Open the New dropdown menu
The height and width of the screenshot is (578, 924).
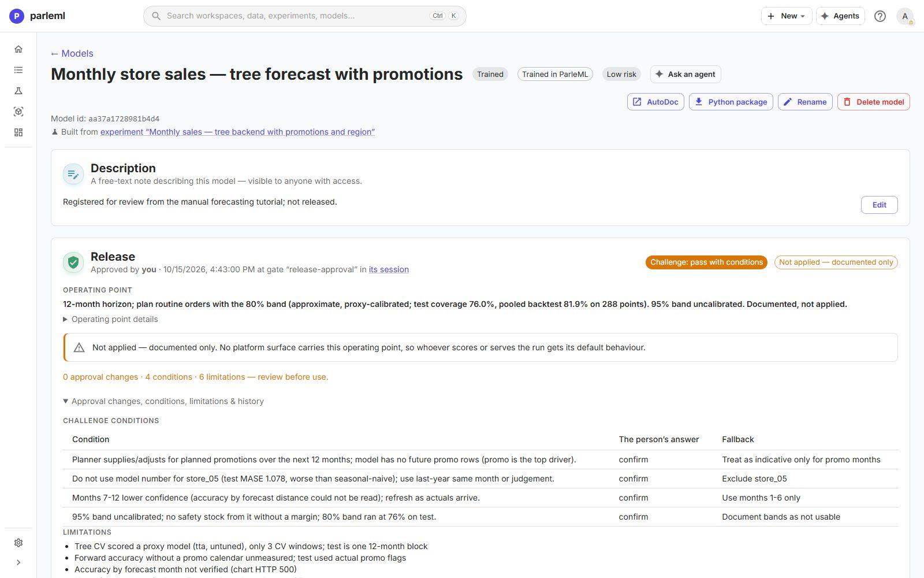pyautogui.click(x=787, y=16)
